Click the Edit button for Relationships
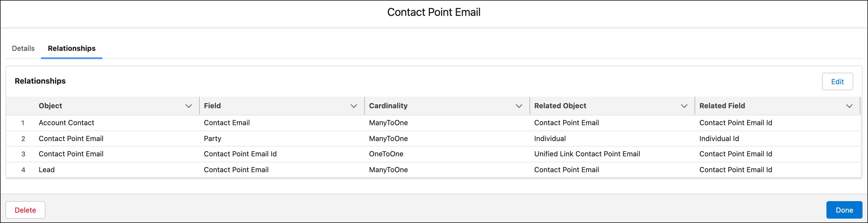Screen dimensions: 868x223 pos(838,81)
